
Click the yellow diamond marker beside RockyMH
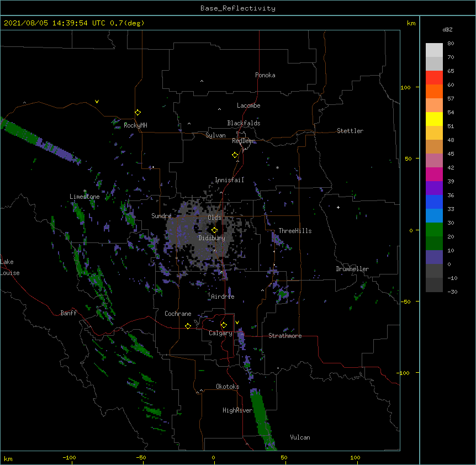138,113
